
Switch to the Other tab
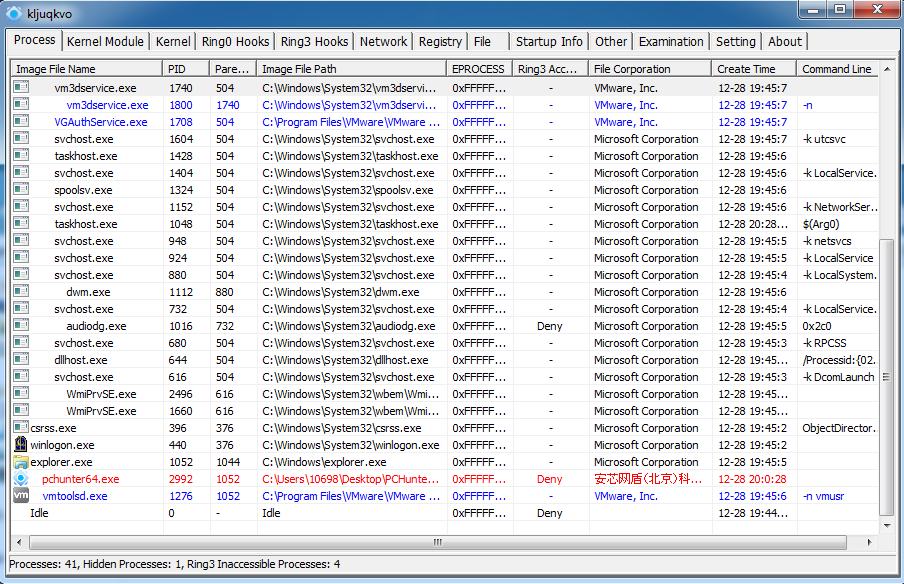611,42
